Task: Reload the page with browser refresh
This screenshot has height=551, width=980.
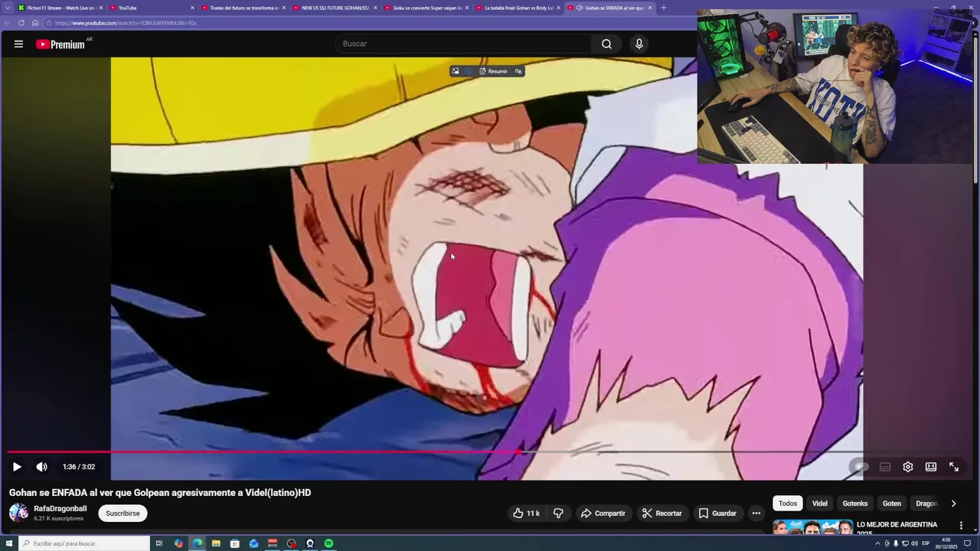Action: pos(21,23)
